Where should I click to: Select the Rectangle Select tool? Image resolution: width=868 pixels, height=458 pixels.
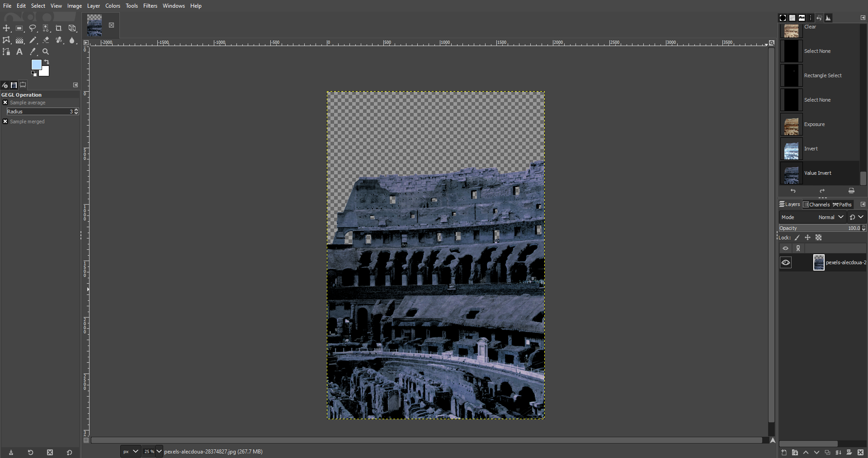point(19,28)
